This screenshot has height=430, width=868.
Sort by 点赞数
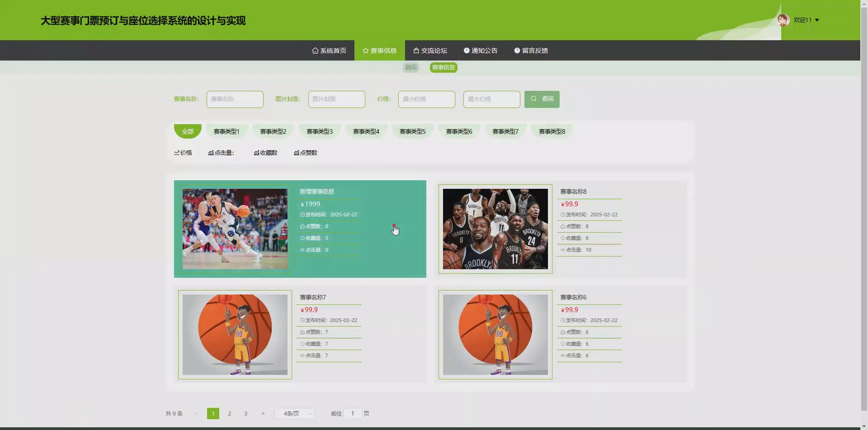pyautogui.click(x=306, y=153)
